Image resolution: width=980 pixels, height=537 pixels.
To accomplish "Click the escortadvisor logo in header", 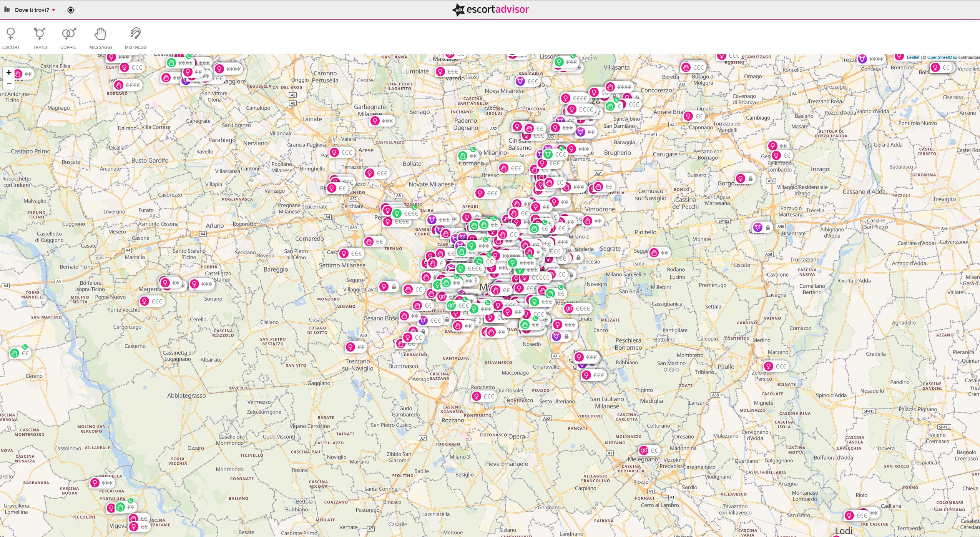I will pyautogui.click(x=490, y=10).
